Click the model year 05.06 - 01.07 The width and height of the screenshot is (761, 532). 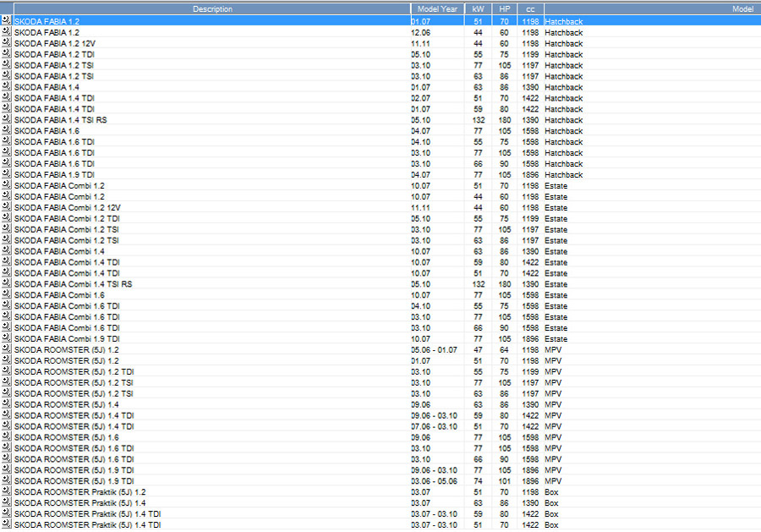coord(435,350)
